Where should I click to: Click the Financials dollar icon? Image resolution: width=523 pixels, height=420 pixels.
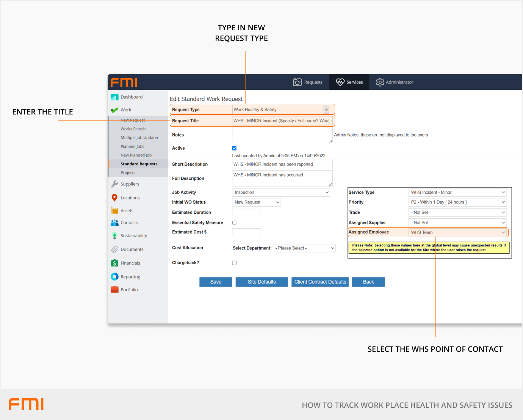point(114,263)
